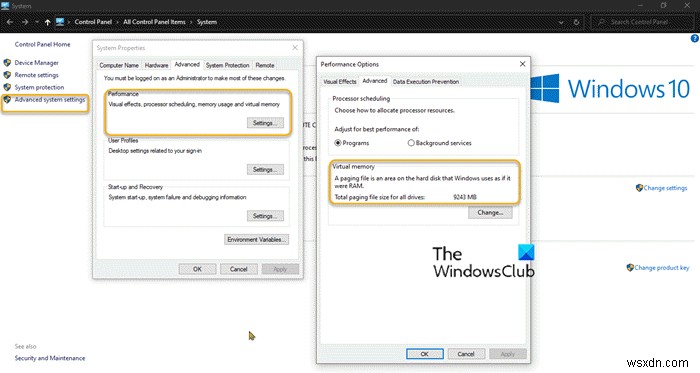Open Advanced system settings link

[50, 99]
